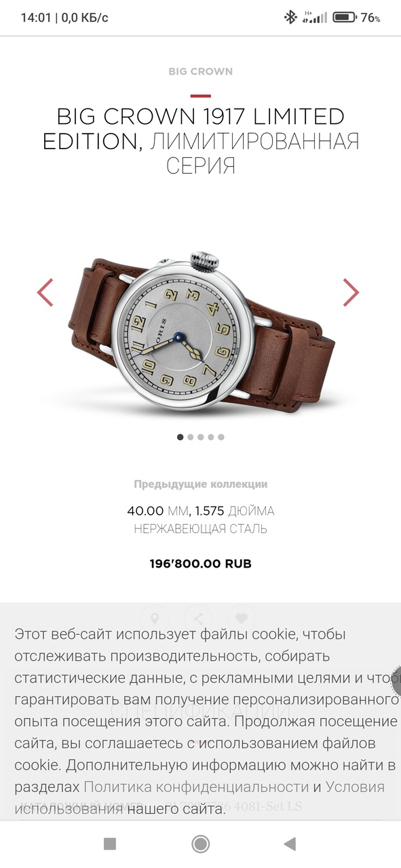Show the previous watch image arrow
The height and width of the screenshot is (868, 401).
pyautogui.click(x=45, y=292)
